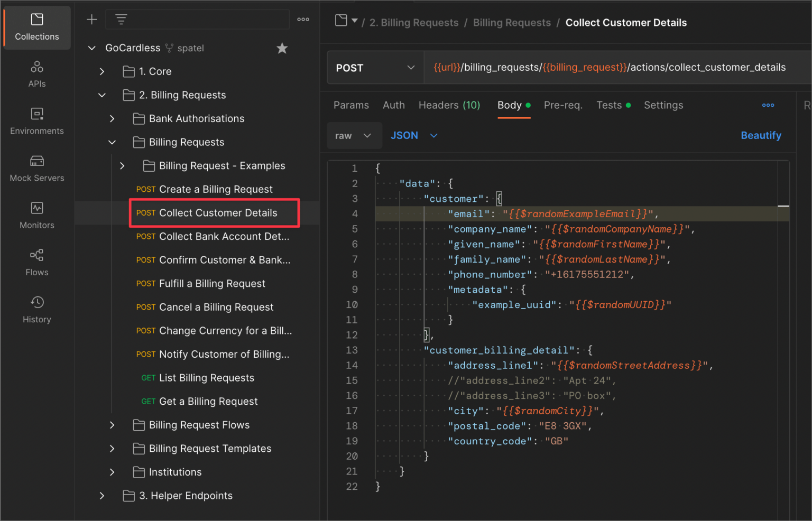Open Cancel a Billing Request

[205, 307]
